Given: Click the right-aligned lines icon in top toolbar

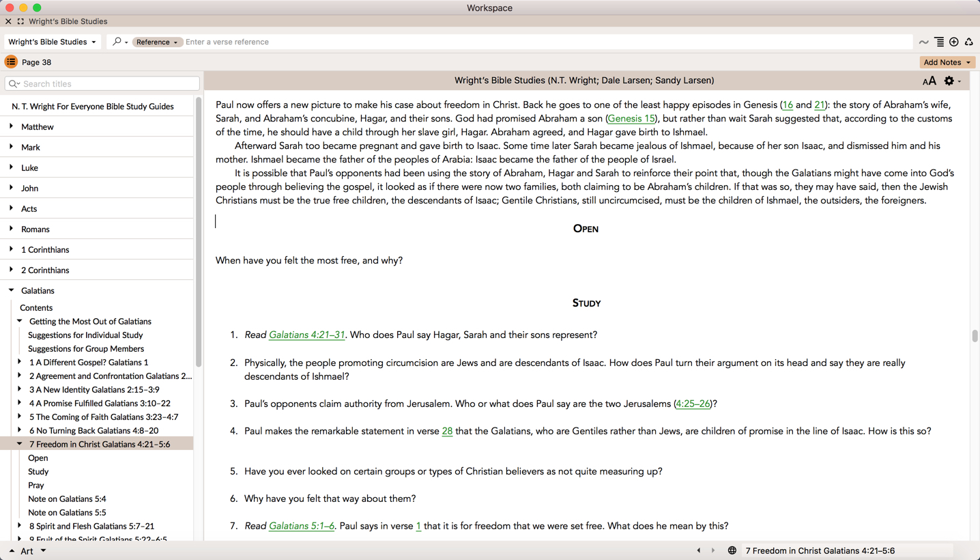Looking at the screenshot, I should (939, 42).
